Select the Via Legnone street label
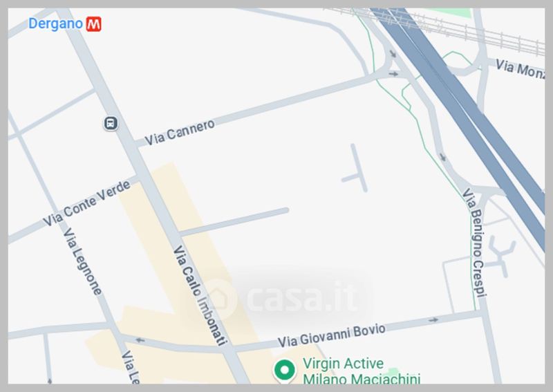 pos(82,261)
